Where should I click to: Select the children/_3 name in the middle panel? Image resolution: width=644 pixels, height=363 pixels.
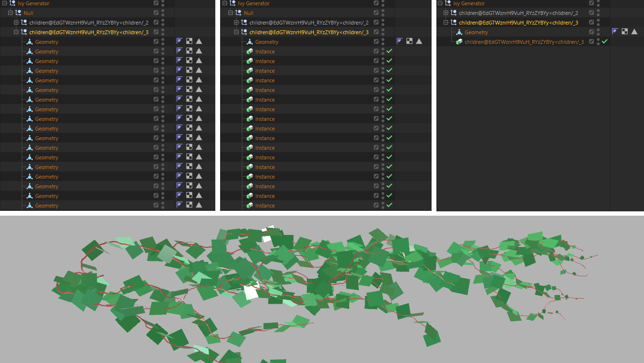[309, 32]
